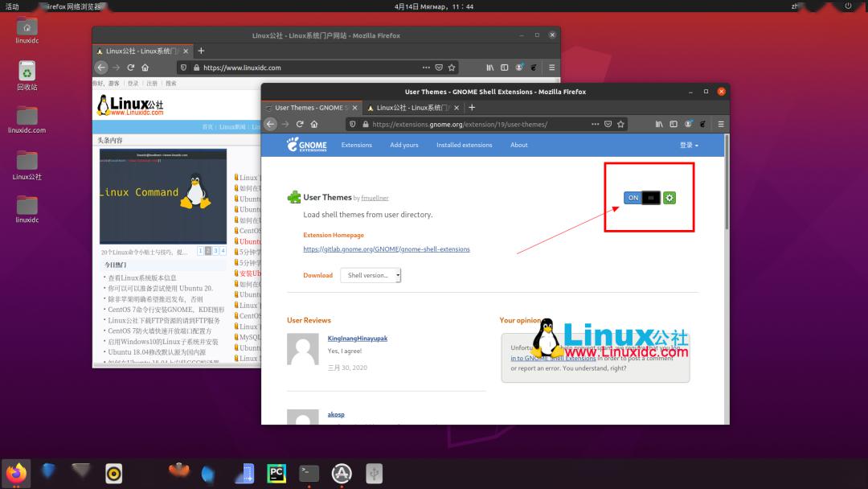Go back in front Firefox window

tap(270, 124)
